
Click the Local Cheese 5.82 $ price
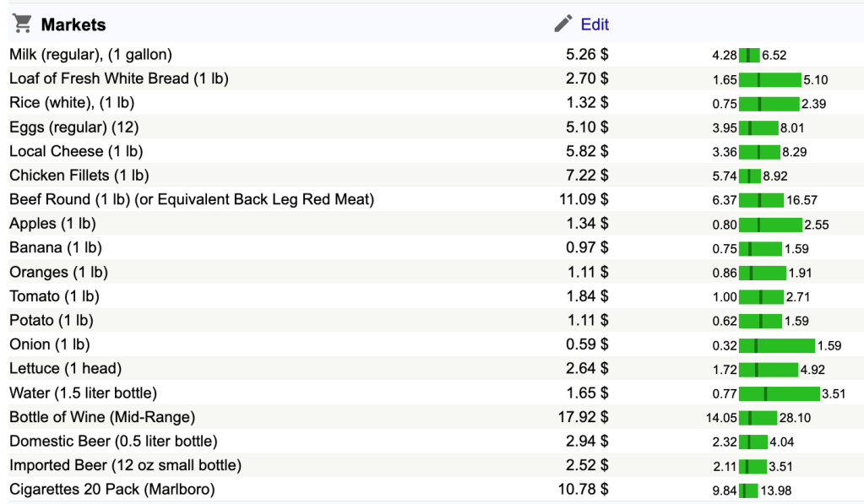coord(587,151)
